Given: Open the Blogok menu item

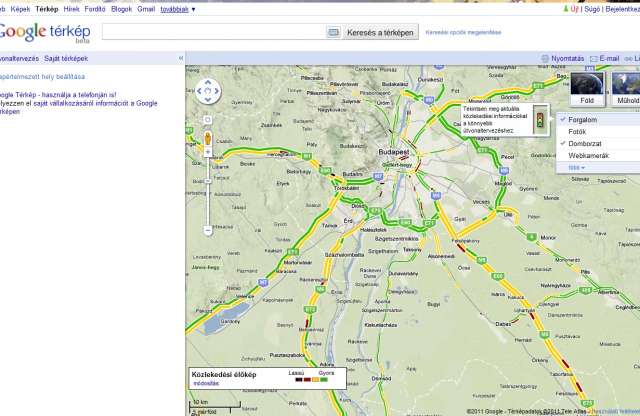Looking at the screenshot, I should tap(122, 9).
